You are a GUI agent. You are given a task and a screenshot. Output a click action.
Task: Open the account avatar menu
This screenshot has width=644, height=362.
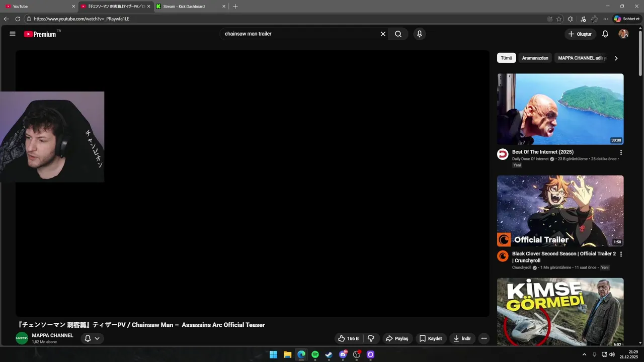point(623,34)
